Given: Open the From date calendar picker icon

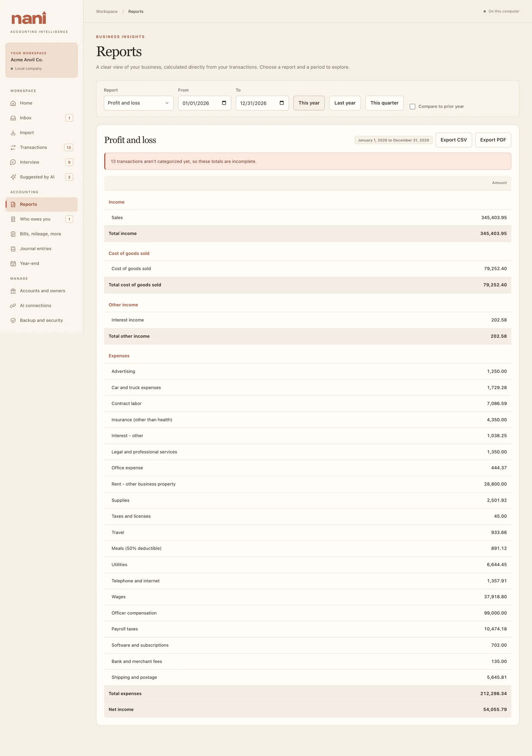Looking at the screenshot, I should tap(224, 103).
